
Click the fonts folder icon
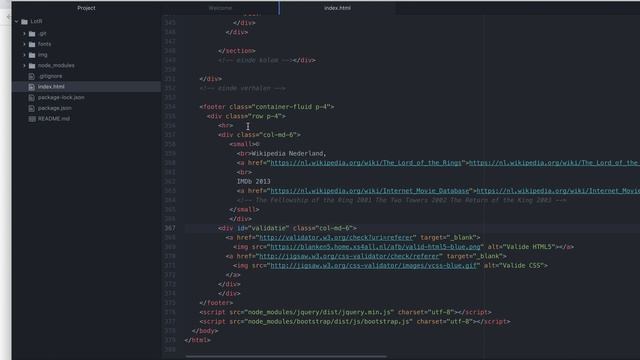[32, 44]
